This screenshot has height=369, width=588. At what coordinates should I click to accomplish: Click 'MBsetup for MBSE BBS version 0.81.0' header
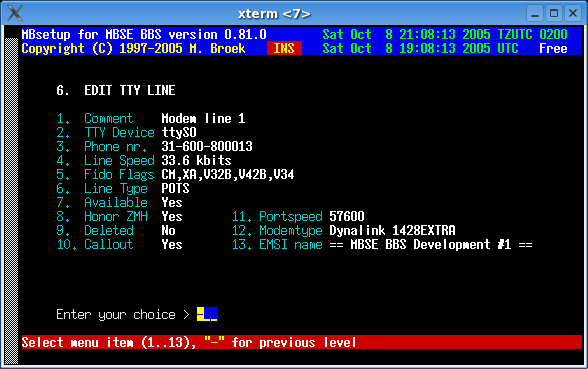tap(144, 34)
